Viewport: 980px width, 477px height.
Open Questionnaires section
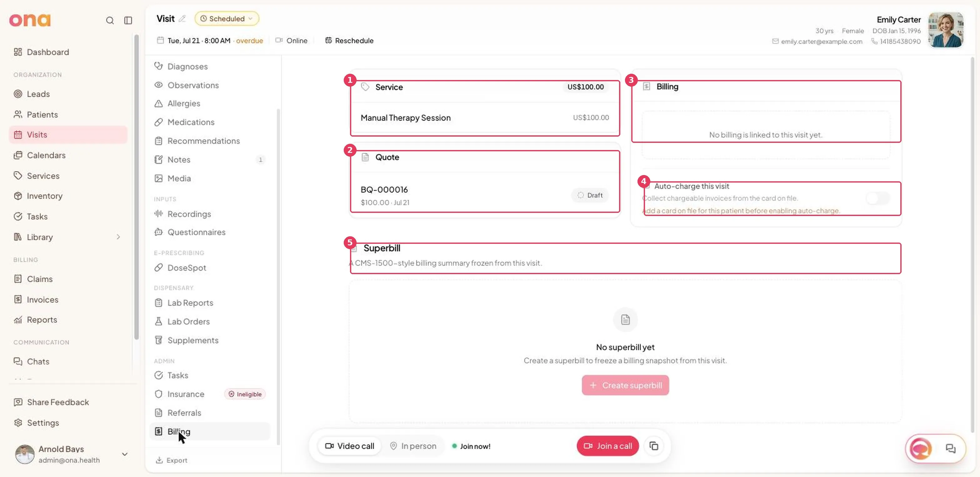pyautogui.click(x=196, y=232)
